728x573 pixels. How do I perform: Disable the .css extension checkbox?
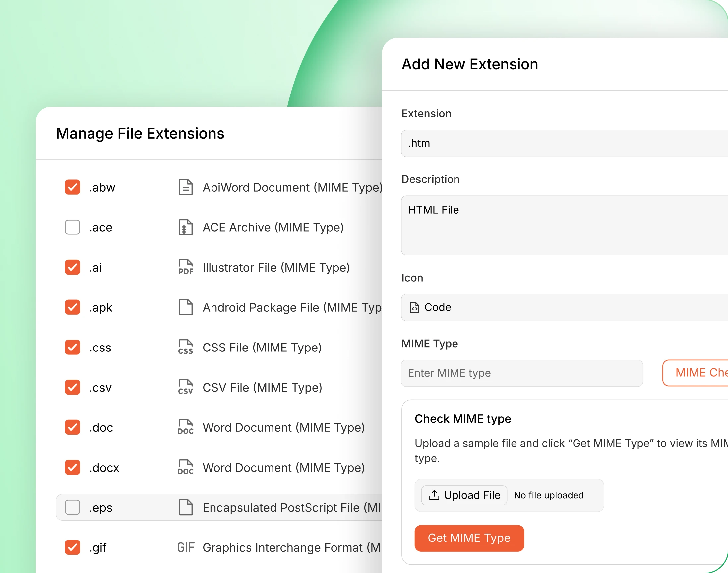pyautogui.click(x=72, y=347)
